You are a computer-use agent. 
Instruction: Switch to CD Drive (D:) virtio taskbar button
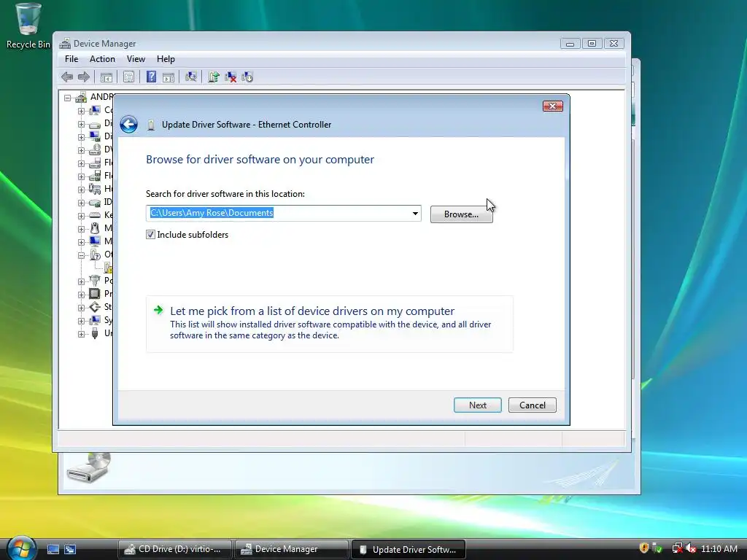pyautogui.click(x=175, y=549)
